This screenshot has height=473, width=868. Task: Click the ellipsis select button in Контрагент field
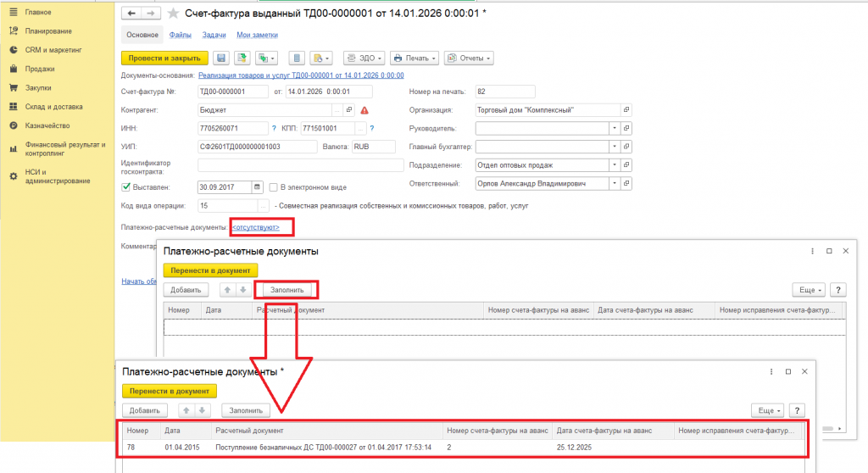(x=337, y=110)
